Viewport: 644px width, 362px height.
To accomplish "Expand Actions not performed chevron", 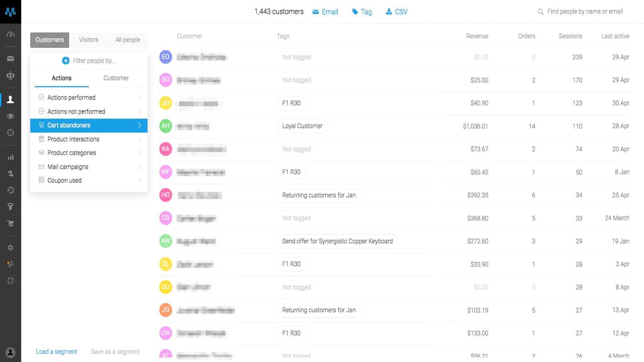I will point(140,111).
